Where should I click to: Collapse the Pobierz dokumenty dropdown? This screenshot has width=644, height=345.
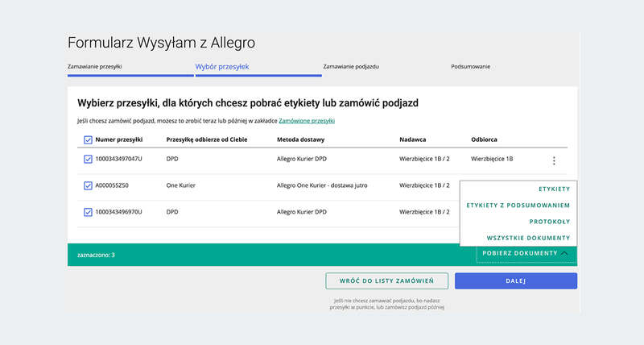click(x=526, y=253)
